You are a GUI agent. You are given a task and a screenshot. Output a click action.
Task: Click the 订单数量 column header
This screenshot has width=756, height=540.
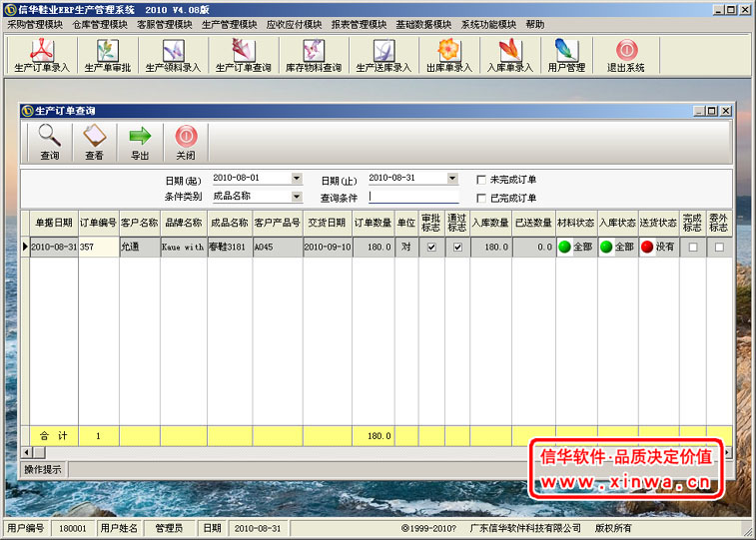click(374, 223)
